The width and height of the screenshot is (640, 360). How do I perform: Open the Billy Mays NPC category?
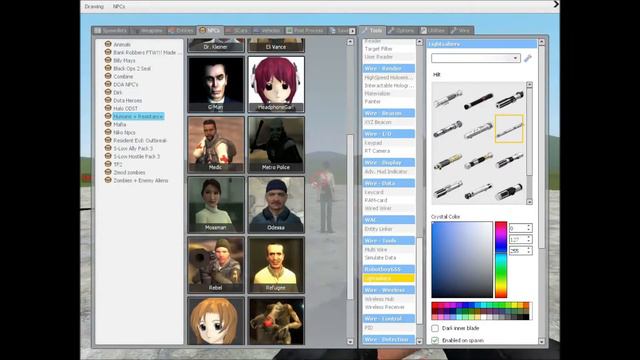[124, 60]
